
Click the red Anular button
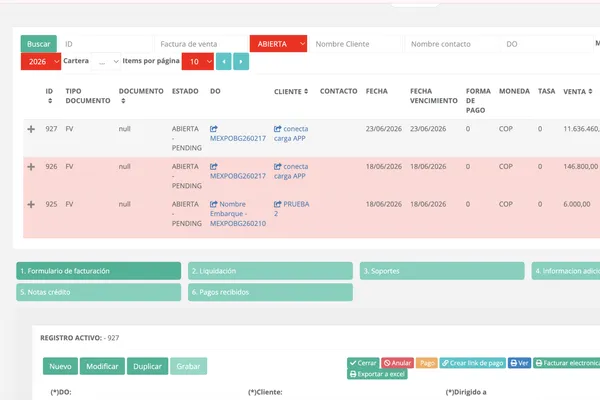397,363
